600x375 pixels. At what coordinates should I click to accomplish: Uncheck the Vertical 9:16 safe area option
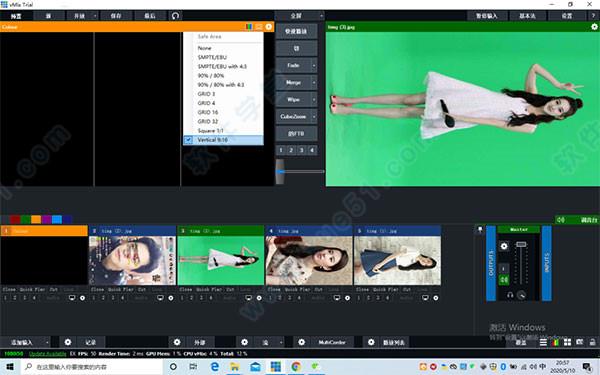click(x=223, y=140)
